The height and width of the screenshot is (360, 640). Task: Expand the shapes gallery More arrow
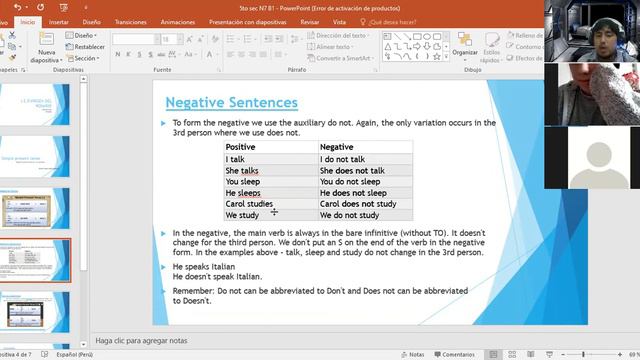pyautogui.click(x=446, y=57)
